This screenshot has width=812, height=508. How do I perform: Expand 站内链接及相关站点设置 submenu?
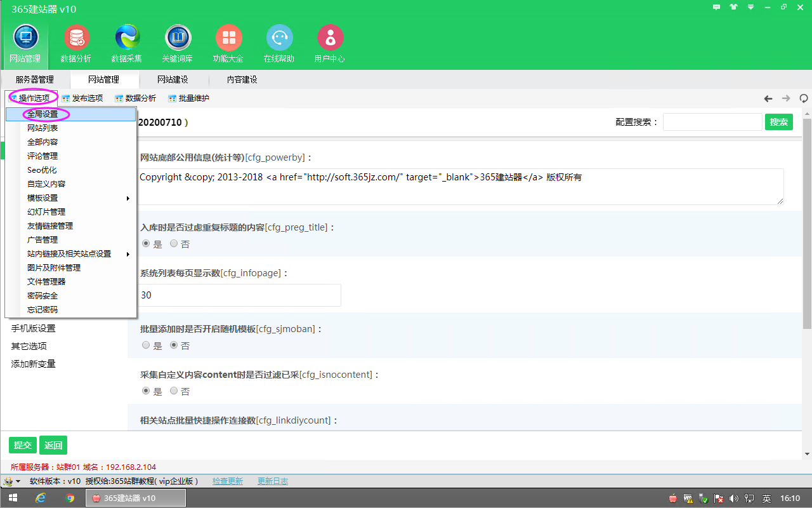click(x=71, y=254)
